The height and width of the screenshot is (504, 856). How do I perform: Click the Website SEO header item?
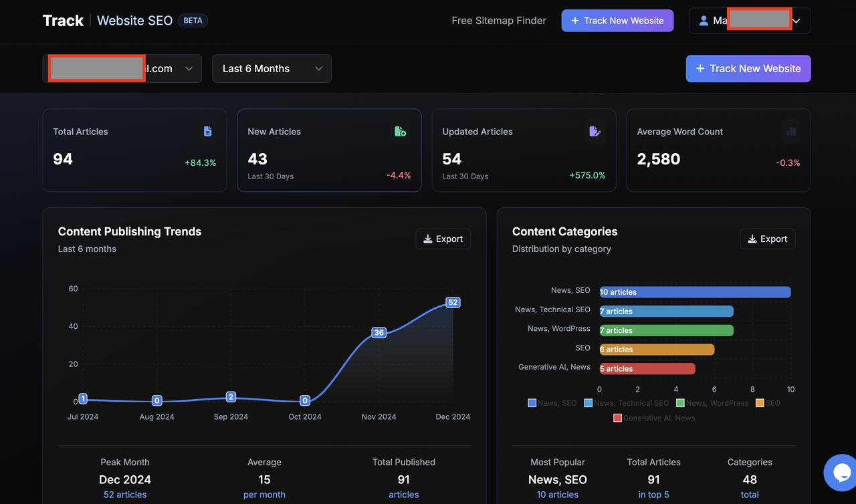click(135, 21)
